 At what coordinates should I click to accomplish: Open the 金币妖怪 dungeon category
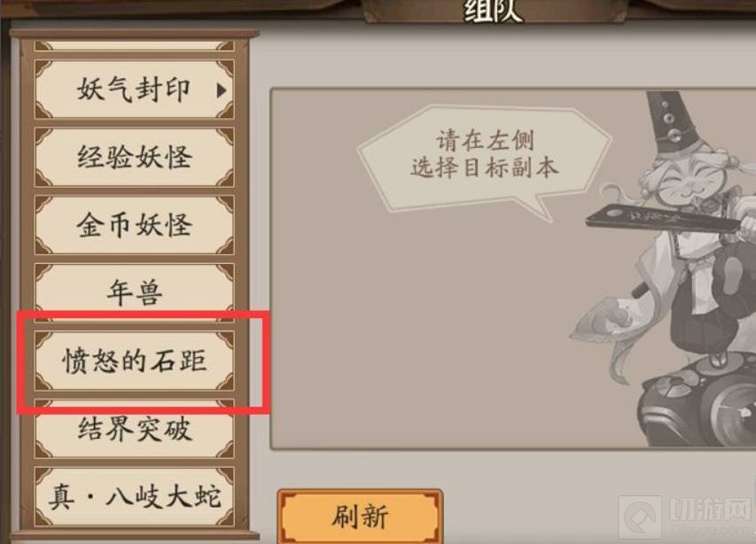point(135,225)
